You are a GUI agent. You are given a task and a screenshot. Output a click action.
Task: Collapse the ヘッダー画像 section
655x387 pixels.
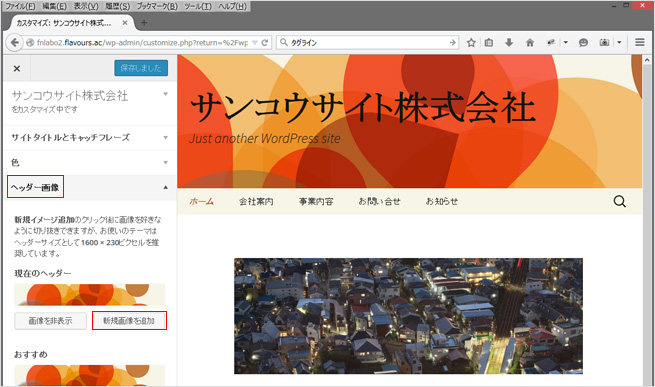click(89, 187)
